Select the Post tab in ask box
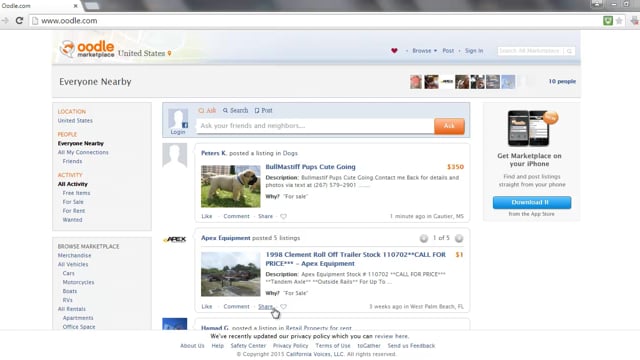This screenshot has width=640, height=360. 264,111
